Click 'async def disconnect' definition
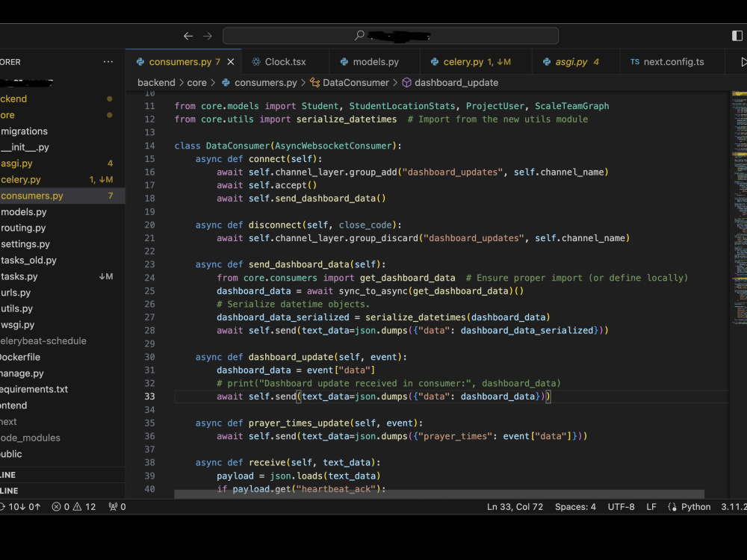 [248, 225]
